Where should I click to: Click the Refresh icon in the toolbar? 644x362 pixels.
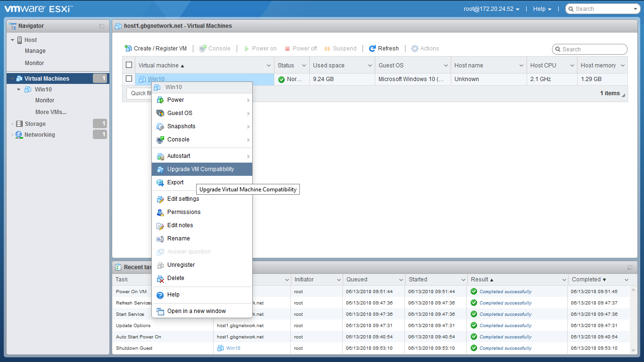(372, 49)
